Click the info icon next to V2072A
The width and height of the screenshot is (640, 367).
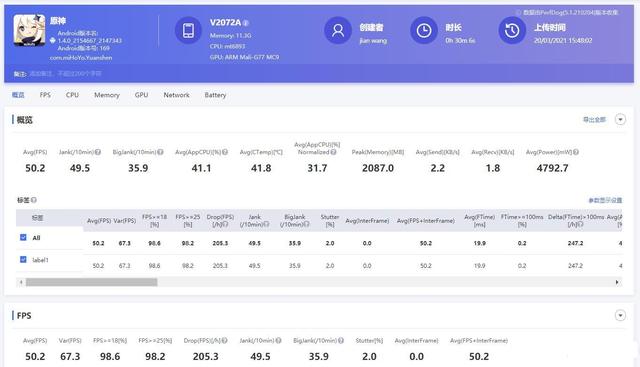246,23
